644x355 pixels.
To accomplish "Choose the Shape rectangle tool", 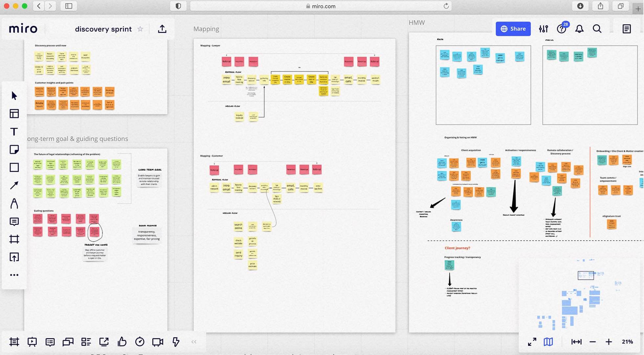I will click(14, 167).
